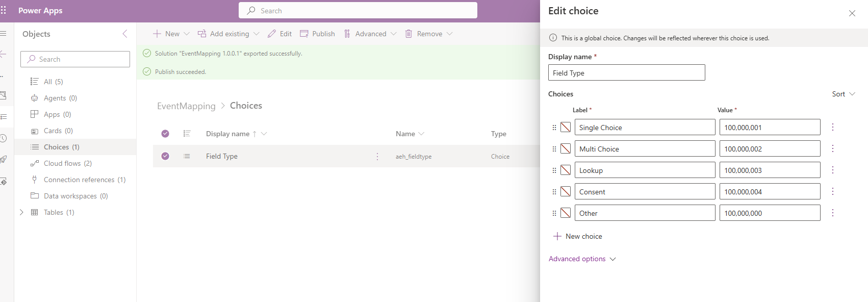Focus the top Search box
The width and height of the screenshot is (868, 302).
[x=358, y=10]
